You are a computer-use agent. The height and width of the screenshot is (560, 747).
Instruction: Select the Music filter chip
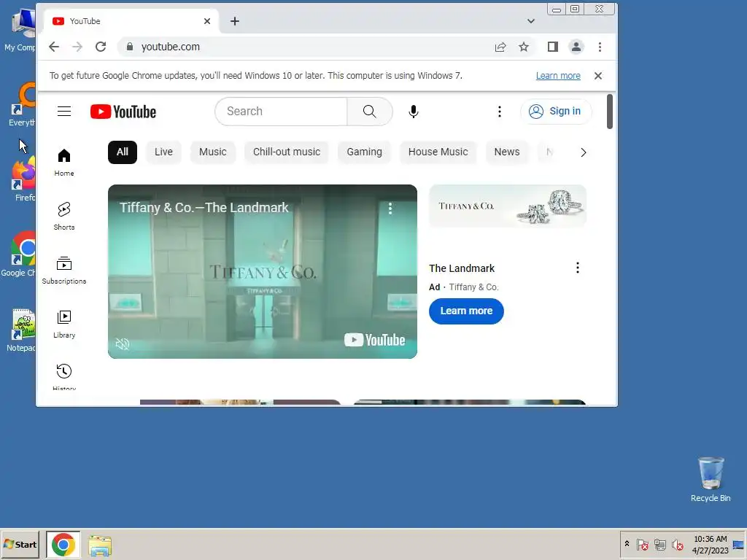click(x=212, y=152)
